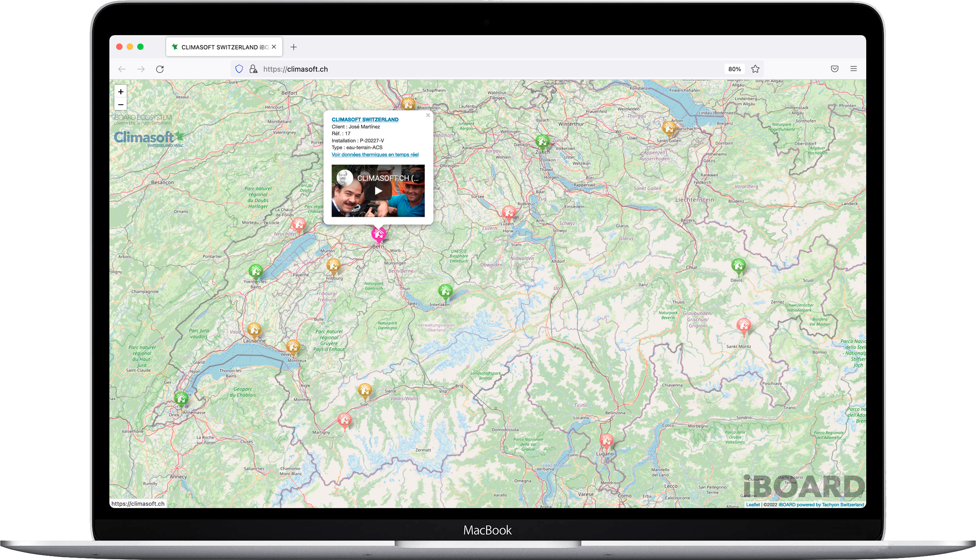The height and width of the screenshot is (560, 976).
Task: Select the orange marker near Rheinfelden
Action: point(409,104)
